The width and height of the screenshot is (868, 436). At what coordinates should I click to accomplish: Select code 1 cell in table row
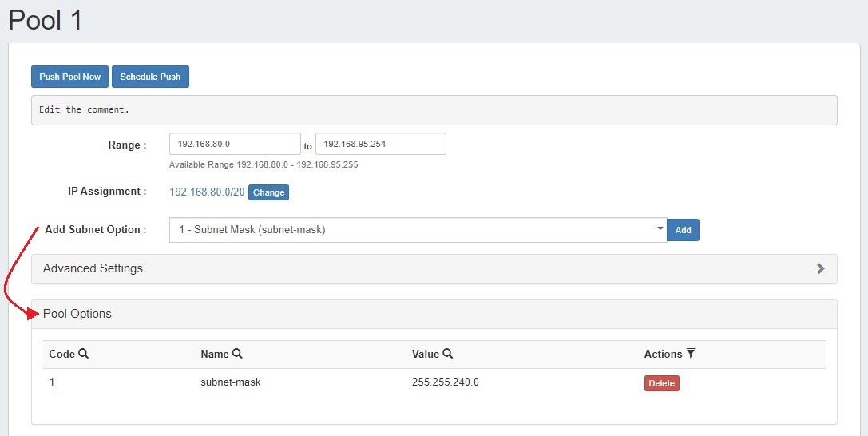pos(52,382)
